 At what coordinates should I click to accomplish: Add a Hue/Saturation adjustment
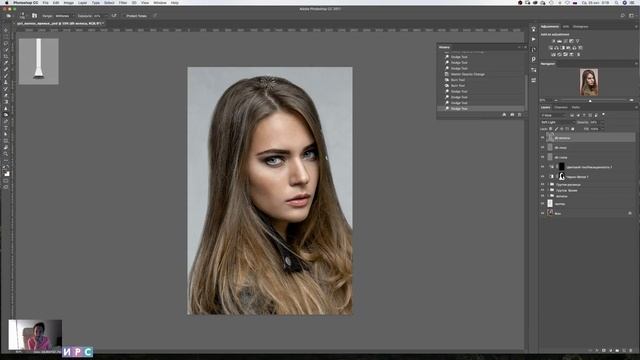click(551, 48)
